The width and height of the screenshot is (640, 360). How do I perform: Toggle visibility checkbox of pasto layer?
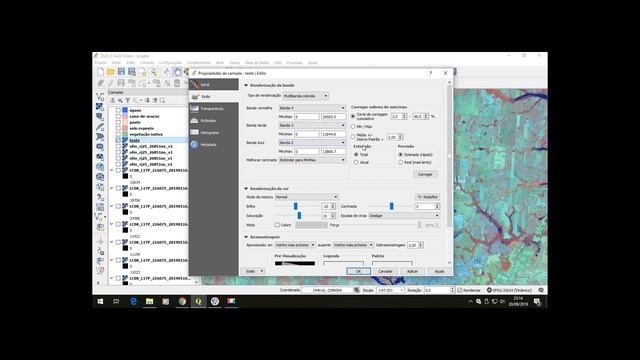coord(118,122)
